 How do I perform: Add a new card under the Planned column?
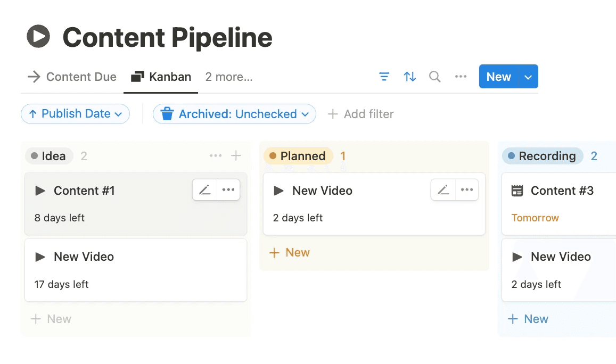290,252
